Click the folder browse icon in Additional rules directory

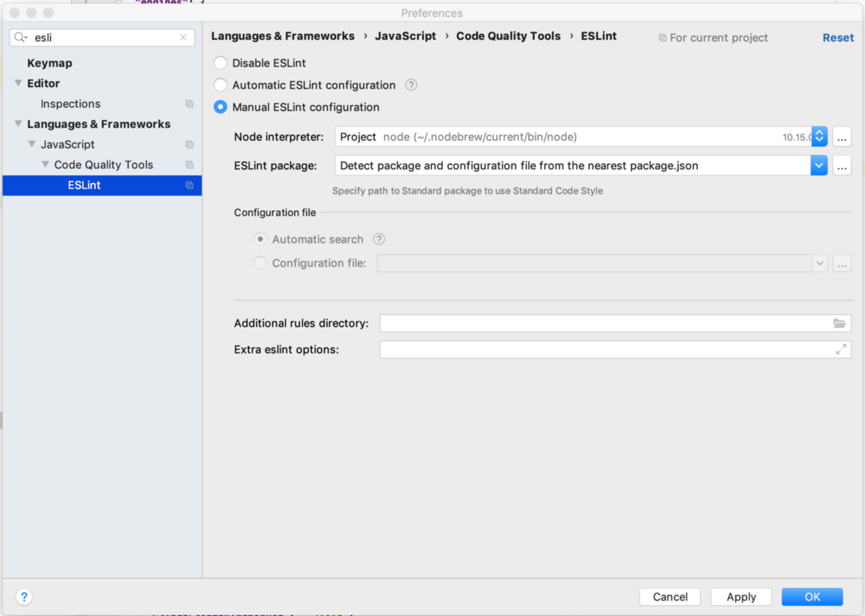pos(840,323)
